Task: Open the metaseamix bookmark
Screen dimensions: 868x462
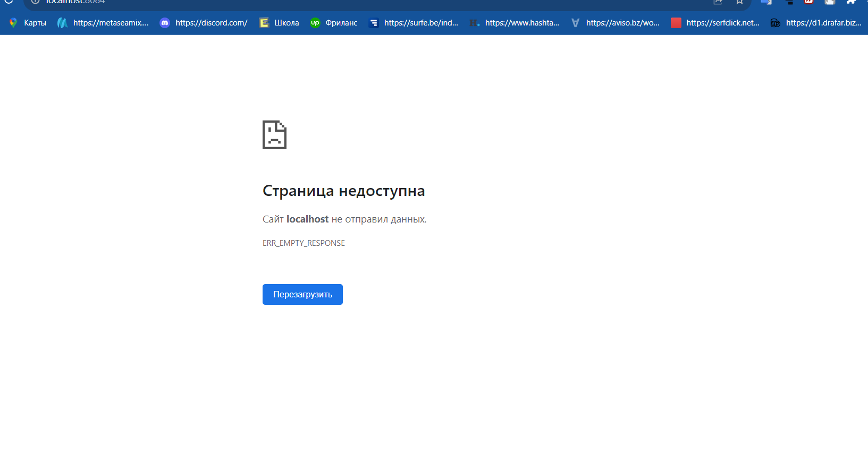Action: pyautogui.click(x=103, y=23)
